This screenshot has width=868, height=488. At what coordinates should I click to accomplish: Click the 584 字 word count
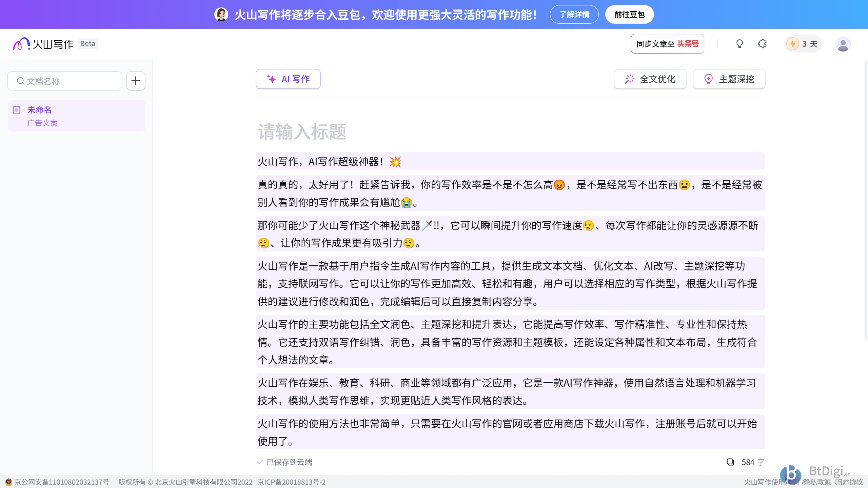point(753,462)
